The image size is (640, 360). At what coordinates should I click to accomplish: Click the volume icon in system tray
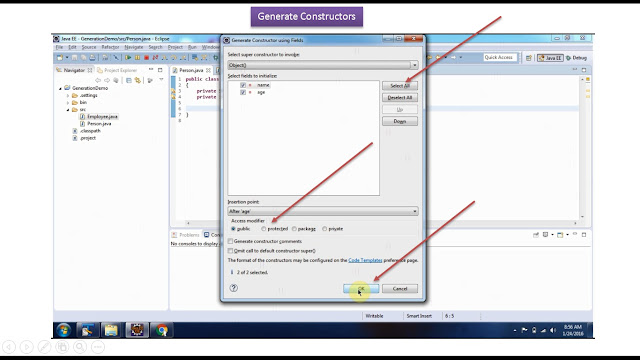pos(553,330)
